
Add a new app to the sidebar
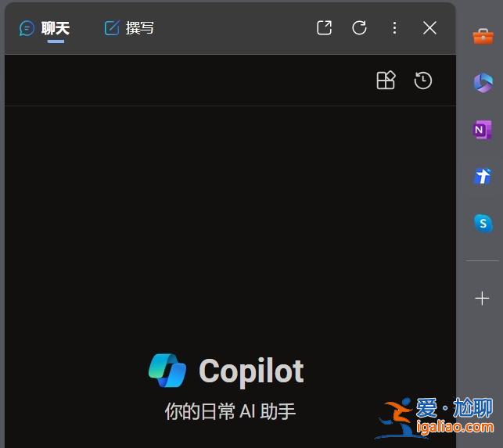[482, 299]
